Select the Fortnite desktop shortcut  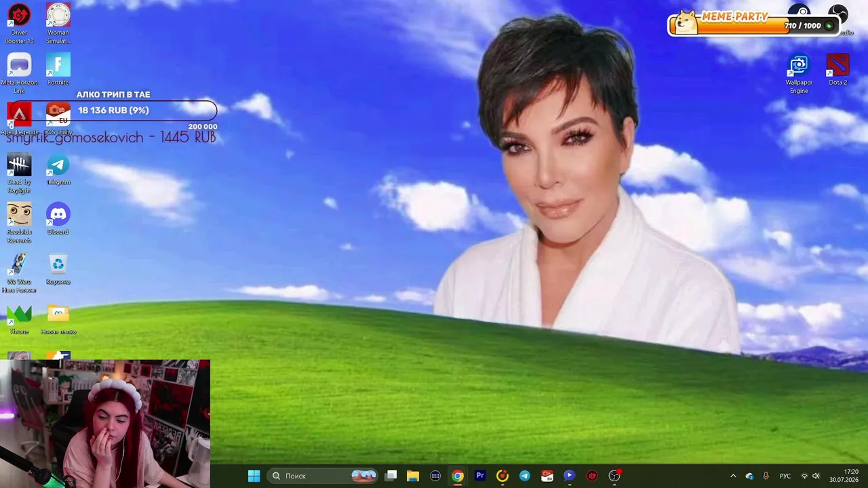(58, 69)
